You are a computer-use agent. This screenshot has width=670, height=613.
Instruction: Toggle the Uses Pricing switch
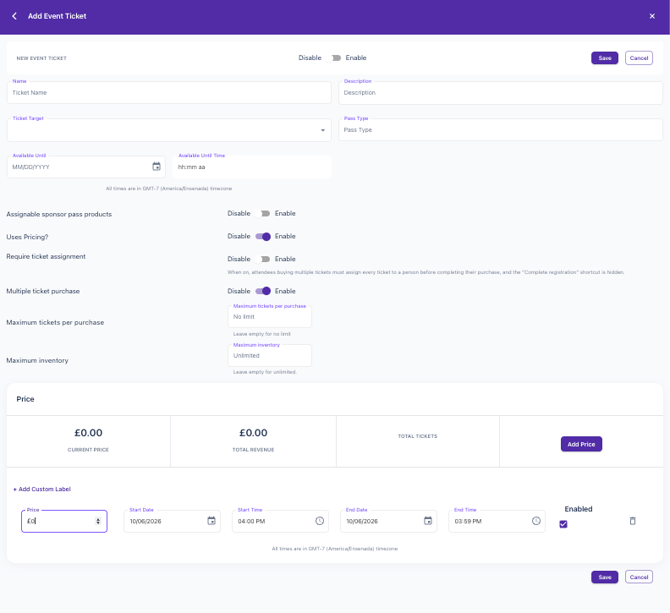tap(262, 237)
